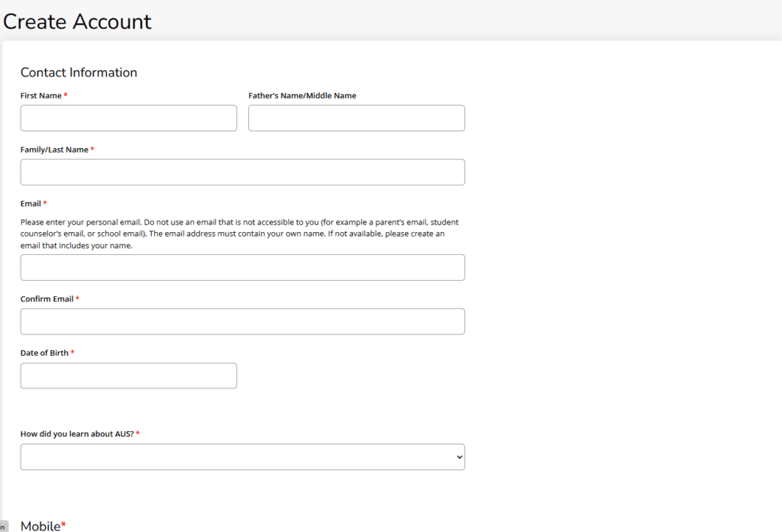Viewport: 782px width, 532px height.
Task: Click the 'Create Account' page heading
Action: pyautogui.click(x=77, y=22)
